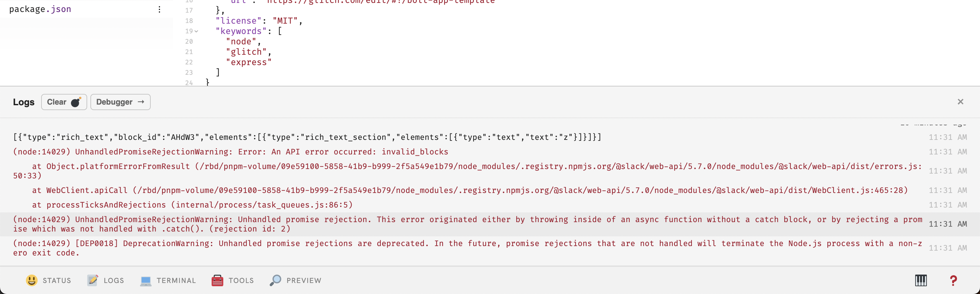Image resolution: width=980 pixels, height=294 pixels.
Task: Click the Debugger button
Action: pyautogui.click(x=120, y=102)
